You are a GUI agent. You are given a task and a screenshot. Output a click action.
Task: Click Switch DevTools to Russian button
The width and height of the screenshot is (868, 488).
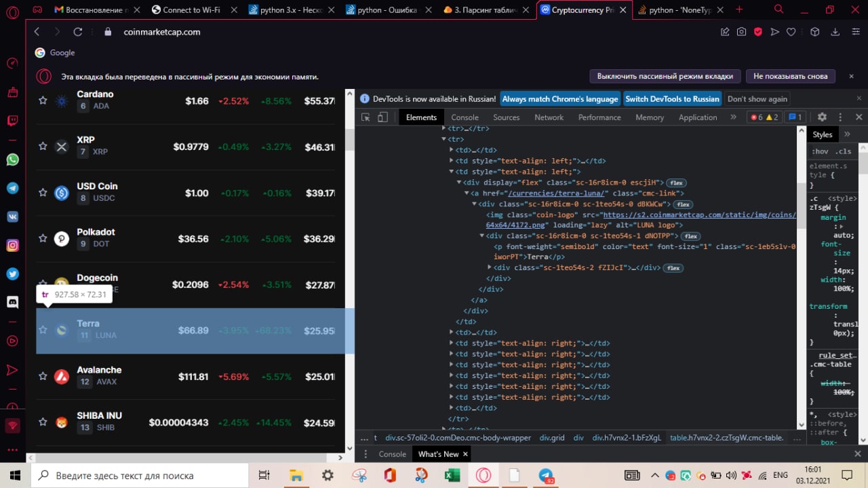pyautogui.click(x=672, y=99)
